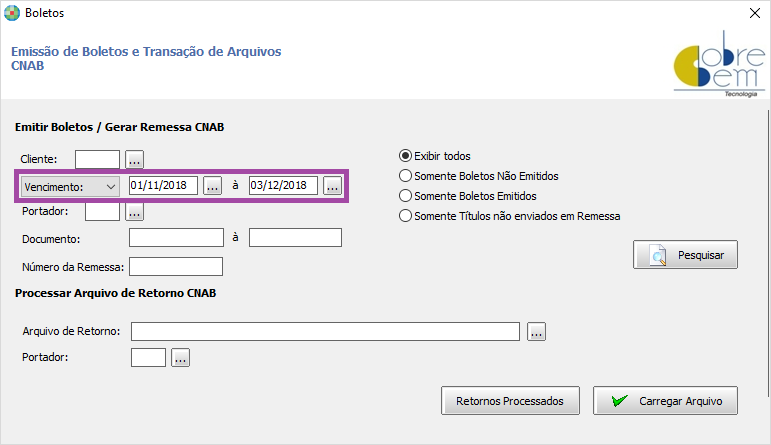This screenshot has width=771, height=445.
Task: Select Somente Boletos Emitidos
Action: 468,196
